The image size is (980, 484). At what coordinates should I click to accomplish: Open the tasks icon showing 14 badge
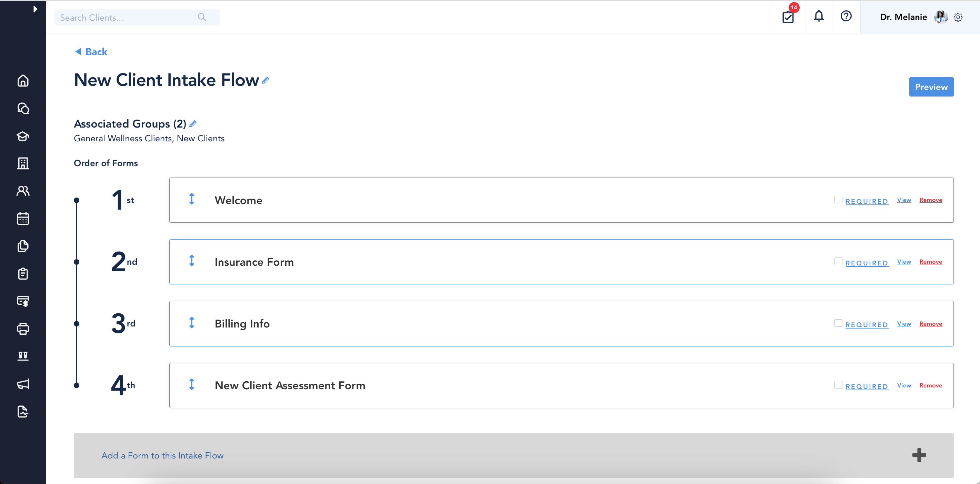click(x=788, y=17)
